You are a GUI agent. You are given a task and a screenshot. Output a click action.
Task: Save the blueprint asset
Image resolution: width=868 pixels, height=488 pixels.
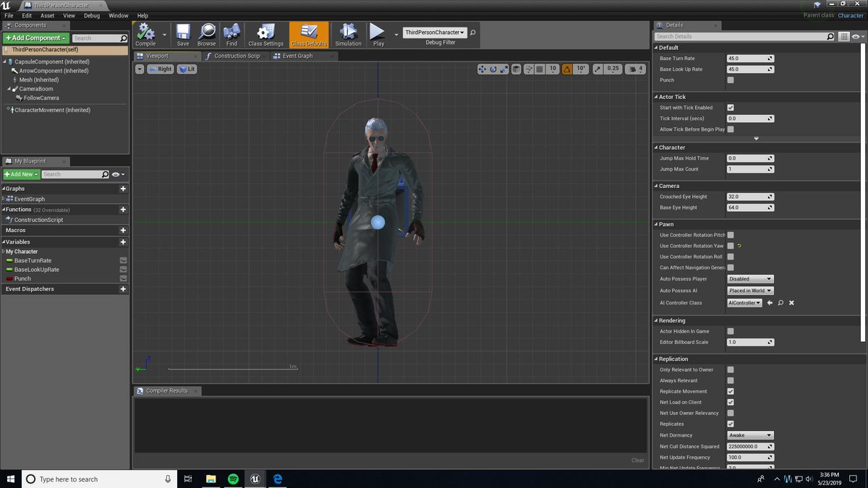pyautogui.click(x=183, y=34)
